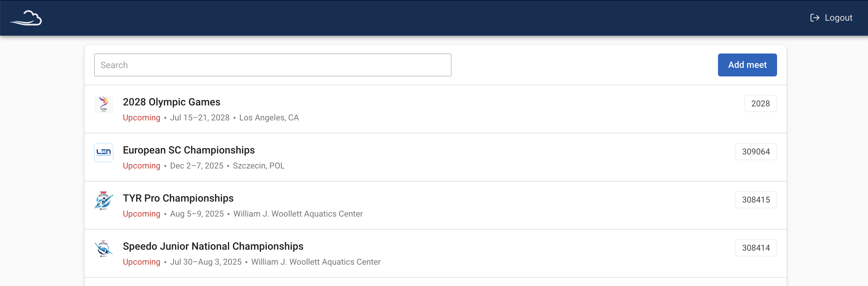The width and height of the screenshot is (868, 286).
Task: Click the LEN European Aquatics logo
Action: click(x=104, y=153)
